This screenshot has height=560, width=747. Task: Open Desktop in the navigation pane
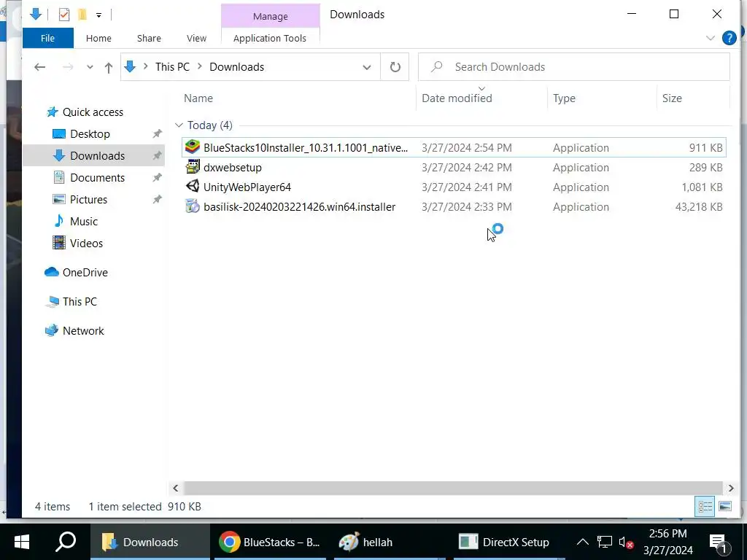pos(90,134)
